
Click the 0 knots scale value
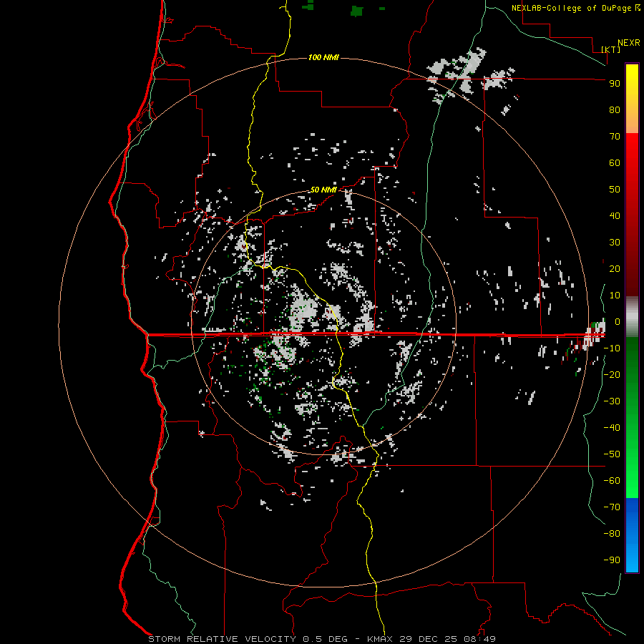coord(617,321)
